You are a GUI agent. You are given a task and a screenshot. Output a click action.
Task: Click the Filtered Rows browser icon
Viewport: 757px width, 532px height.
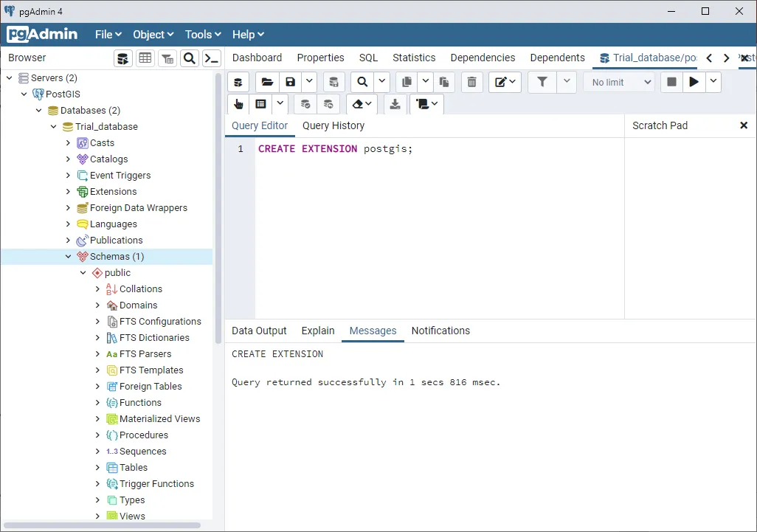(167, 58)
